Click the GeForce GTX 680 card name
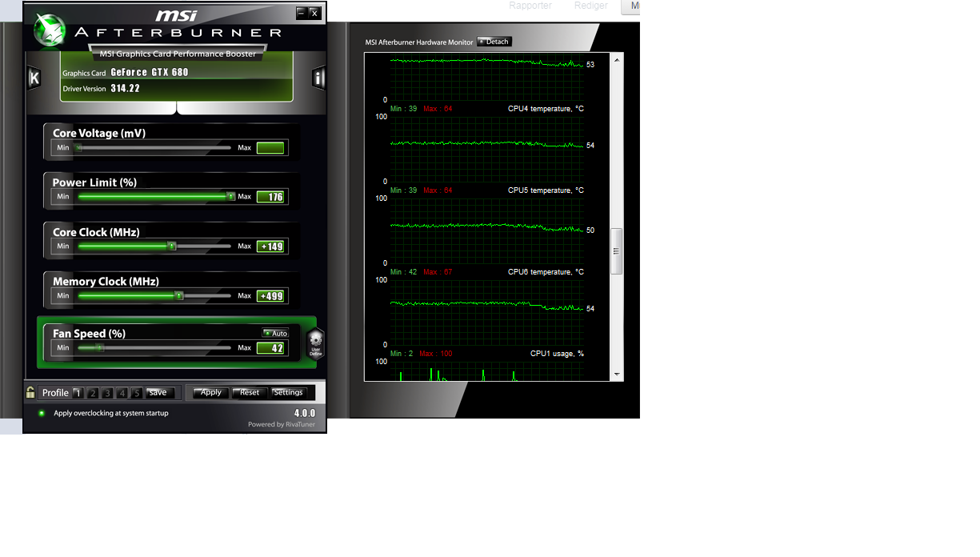This screenshot has height=557, width=980. click(150, 72)
